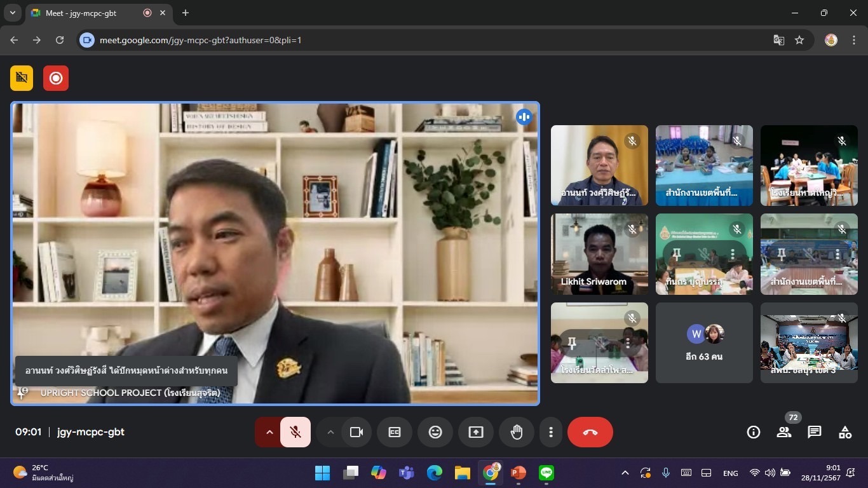The image size is (868, 488).
Task: Open options dots on โรงเรียนวัดลำโพ tile
Action: (627, 343)
